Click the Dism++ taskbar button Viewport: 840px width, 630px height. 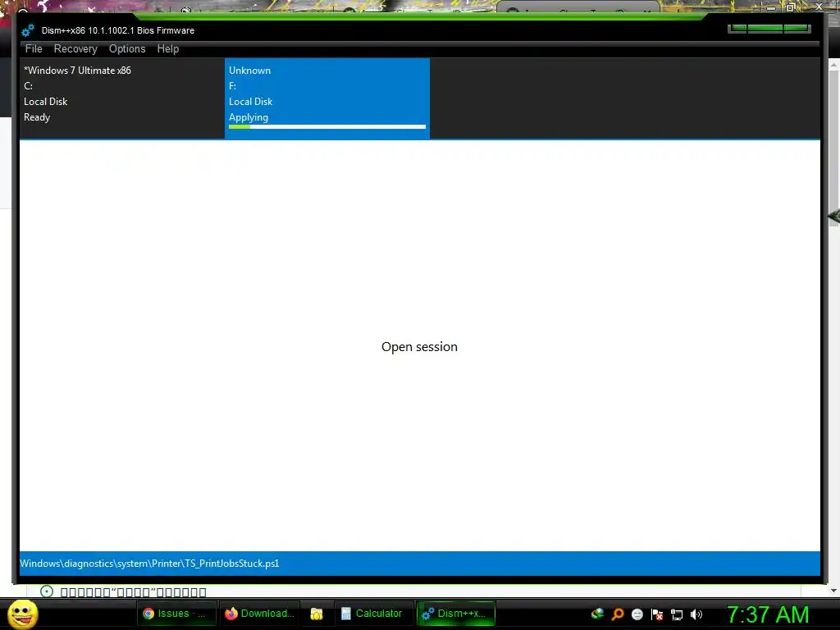tap(455, 614)
